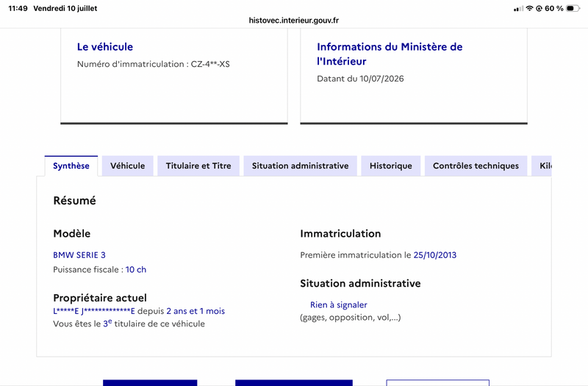
Task: Click the owner name 'L*****E J*************E'
Action: point(94,311)
